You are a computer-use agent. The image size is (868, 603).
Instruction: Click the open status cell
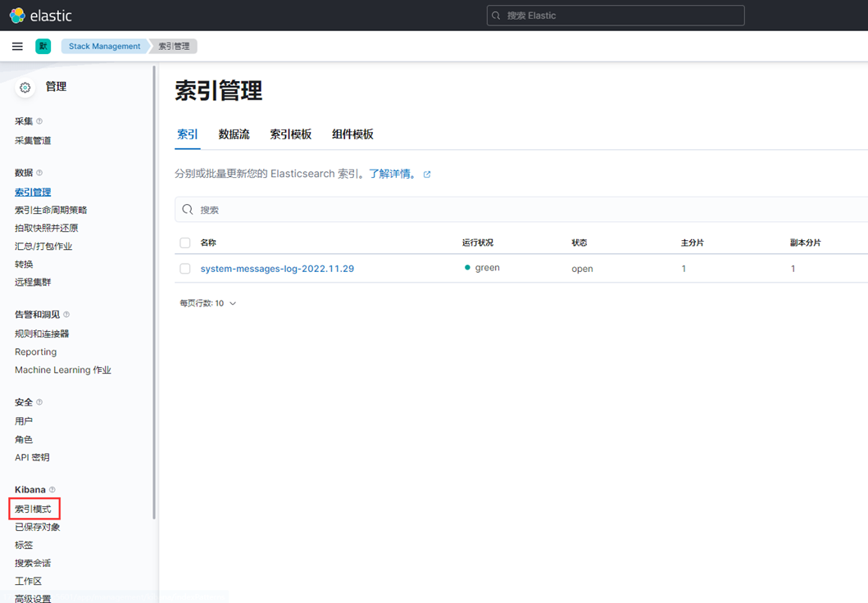tap(583, 269)
